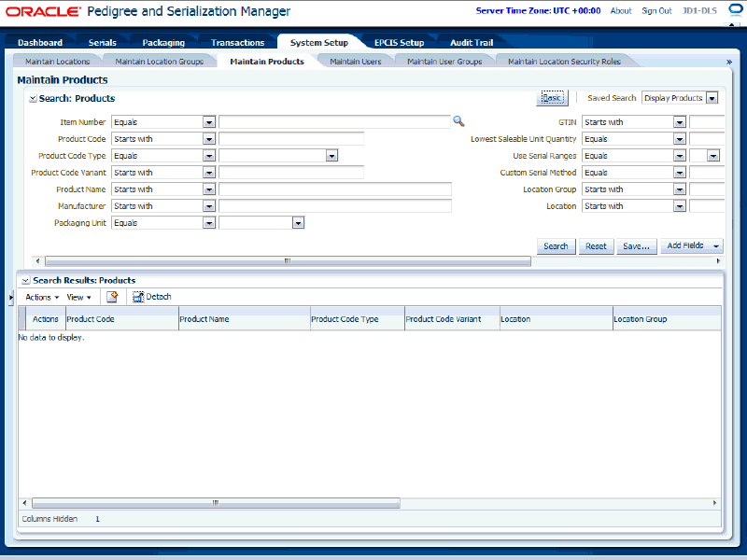Open the Add Fields dropdown

(x=692, y=245)
